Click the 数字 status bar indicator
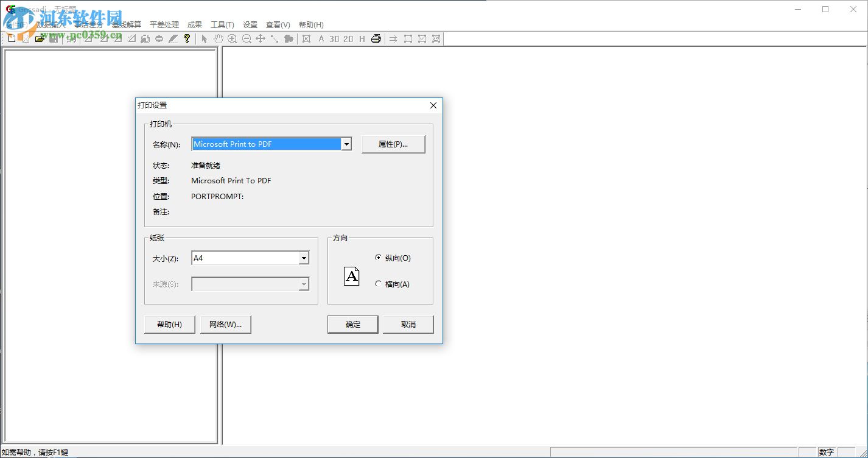 click(x=827, y=453)
